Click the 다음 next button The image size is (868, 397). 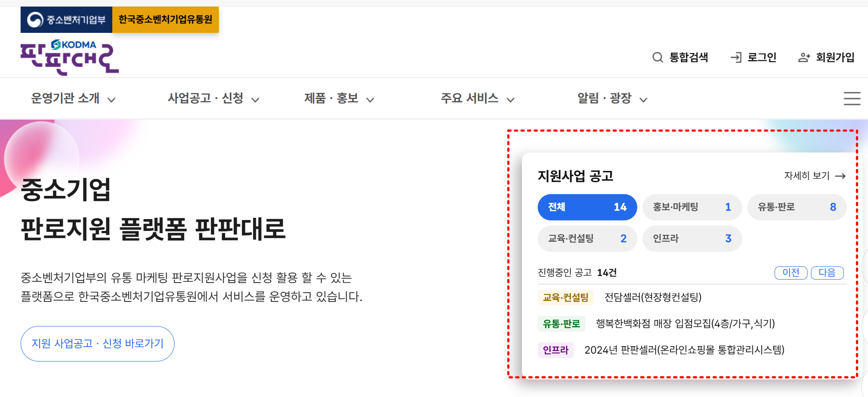point(827,273)
